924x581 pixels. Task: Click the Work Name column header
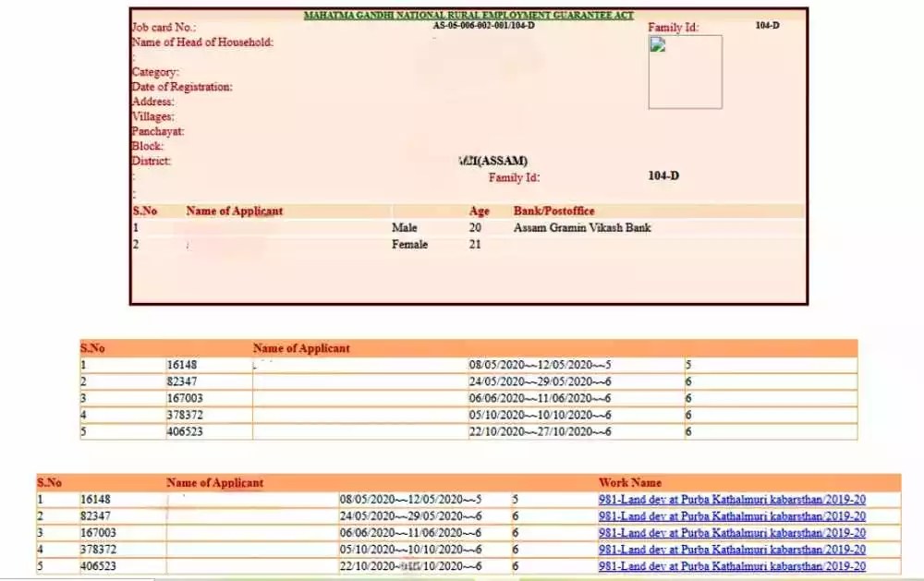(629, 482)
